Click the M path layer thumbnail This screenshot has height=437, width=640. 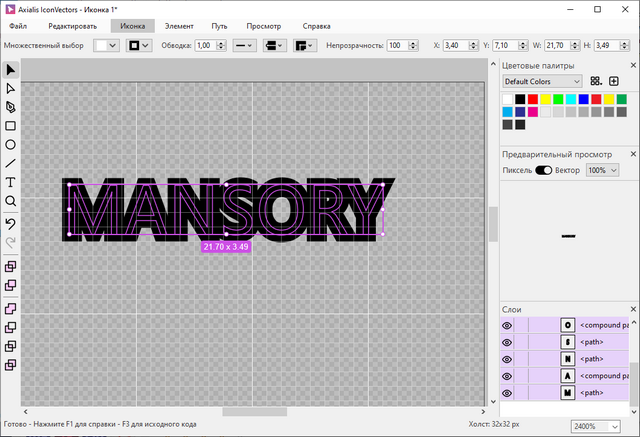click(568, 393)
